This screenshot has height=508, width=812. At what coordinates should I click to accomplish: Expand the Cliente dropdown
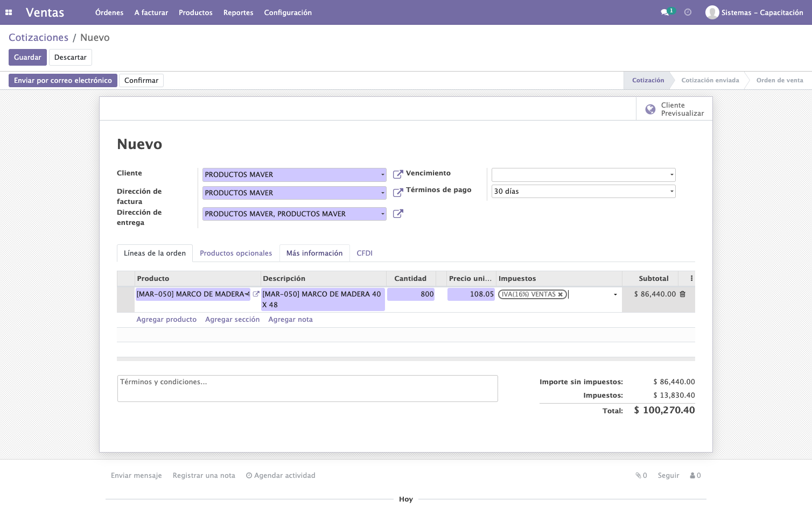pyautogui.click(x=383, y=175)
